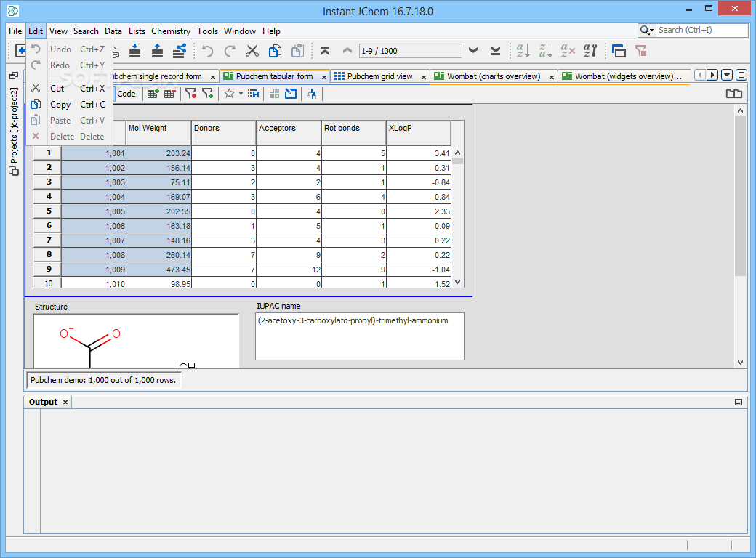
Task: Go to the previous record page
Action: (x=347, y=51)
